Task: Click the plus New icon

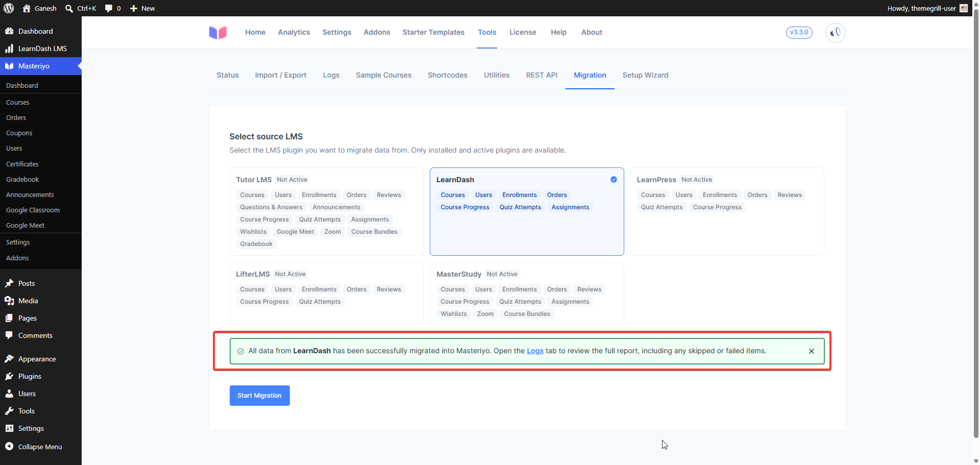Action: point(134,8)
